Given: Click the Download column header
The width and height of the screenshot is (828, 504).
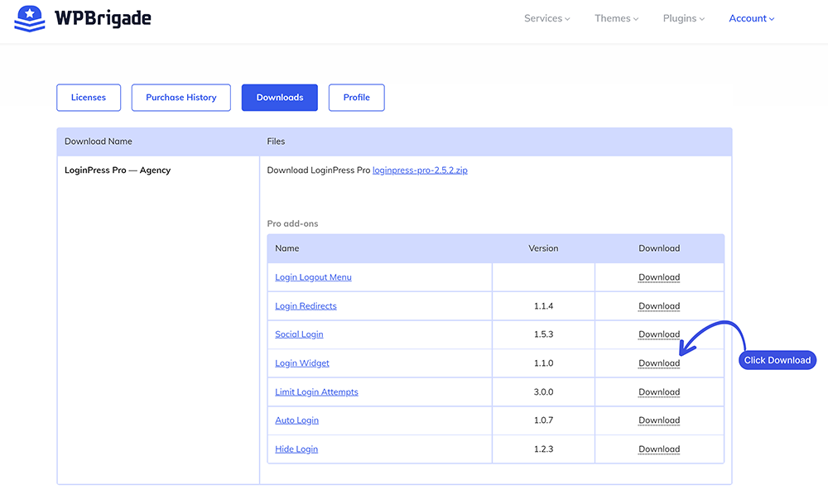Looking at the screenshot, I should click(659, 248).
